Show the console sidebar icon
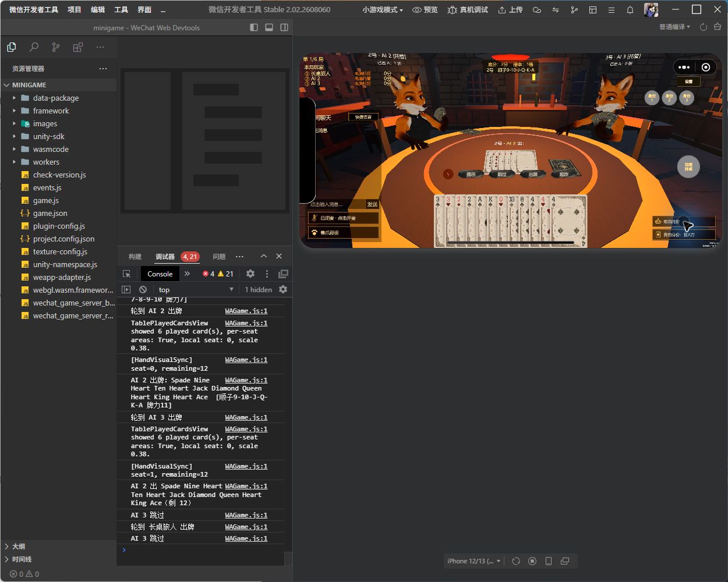The image size is (728, 582). point(126,289)
